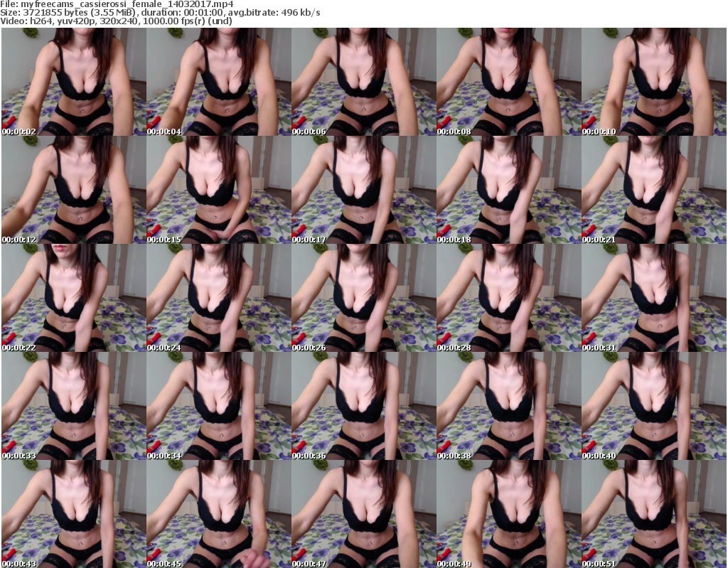Open the thumbnail stamped 00:00:31
Screen dimensions: 728x568
coord(654,298)
